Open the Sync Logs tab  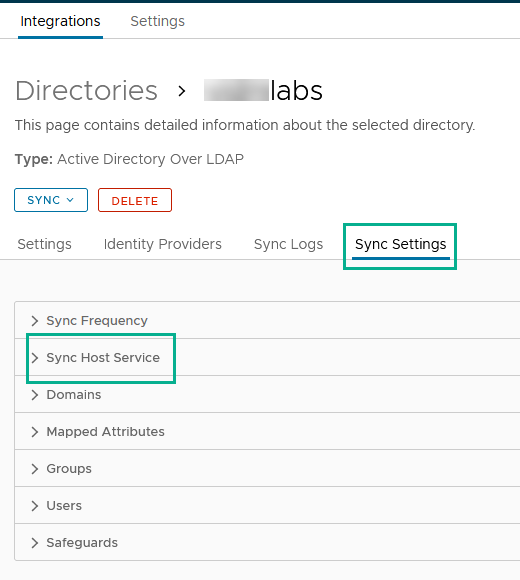pos(288,244)
